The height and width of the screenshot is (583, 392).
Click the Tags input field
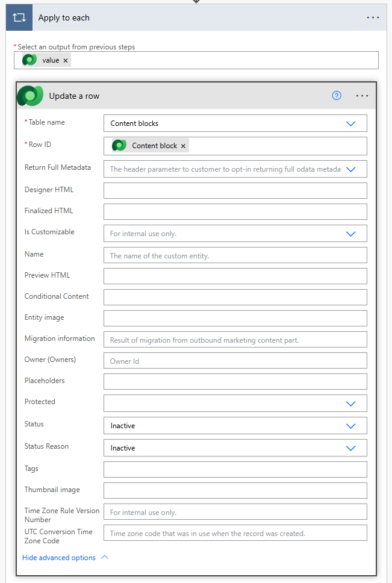(x=235, y=470)
